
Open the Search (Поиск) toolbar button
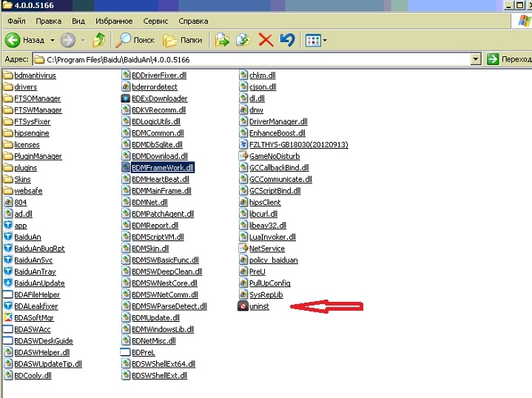pyautogui.click(x=135, y=40)
